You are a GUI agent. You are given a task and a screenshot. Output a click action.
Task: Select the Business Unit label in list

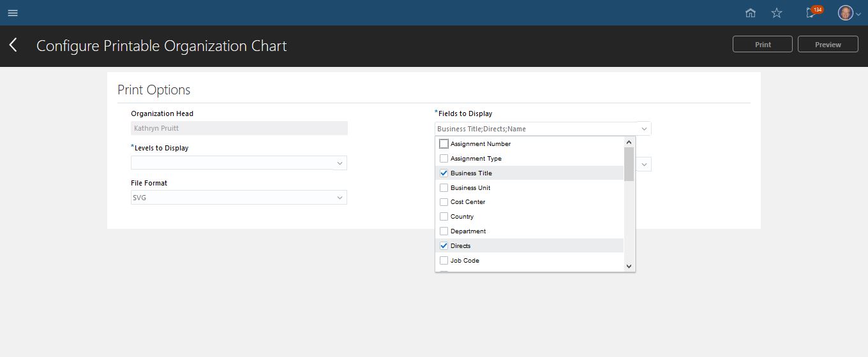coord(470,188)
